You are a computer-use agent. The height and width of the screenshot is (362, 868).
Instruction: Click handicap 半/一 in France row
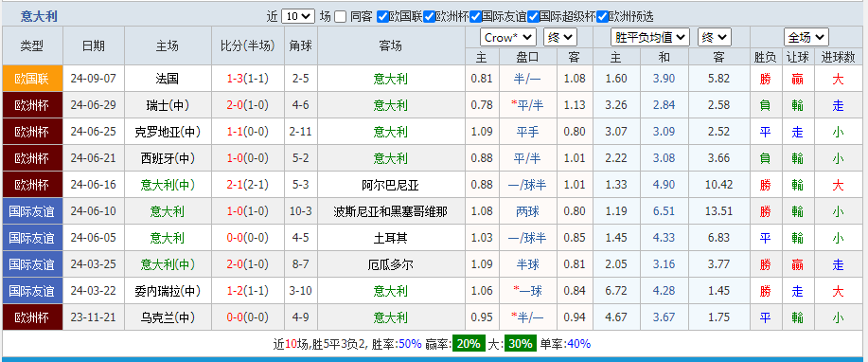527,79
